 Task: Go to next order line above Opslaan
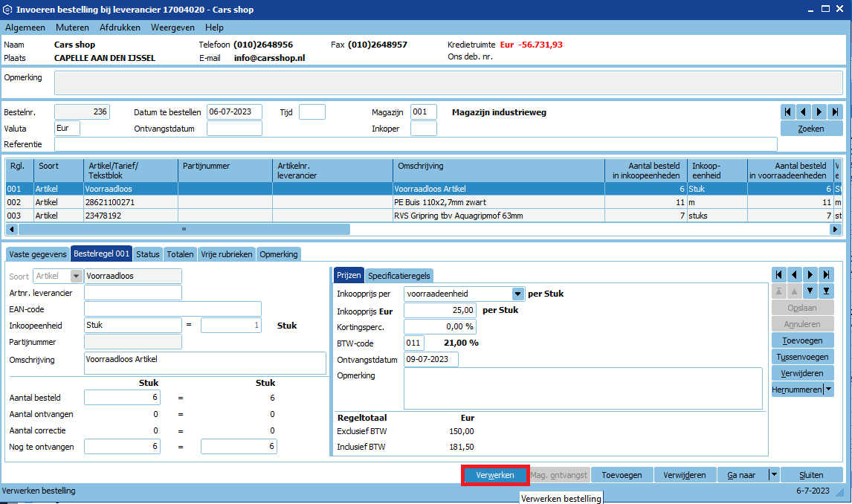point(810,274)
